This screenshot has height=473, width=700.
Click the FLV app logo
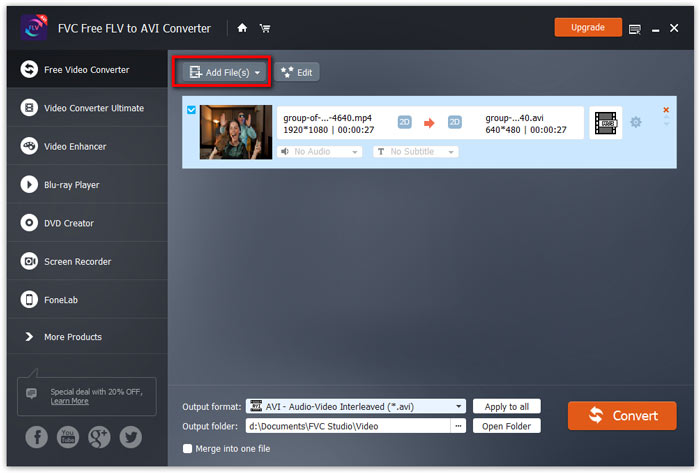pyautogui.click(x=34, y=27)
